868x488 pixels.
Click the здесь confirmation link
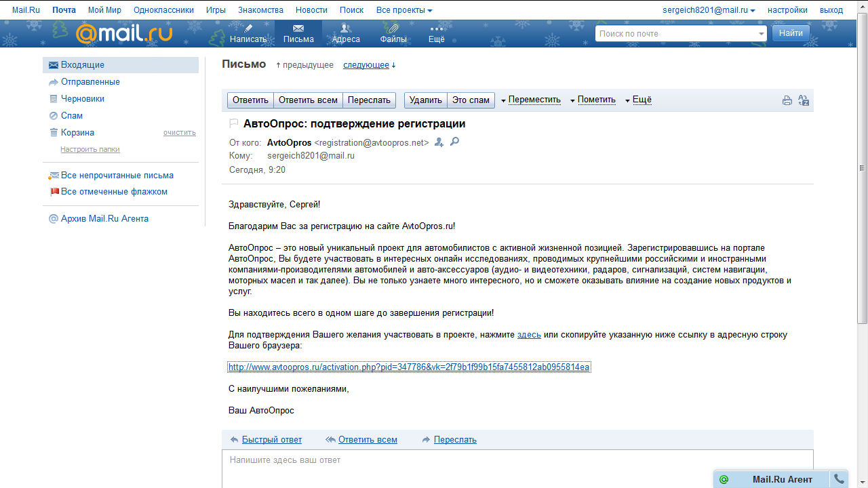tap(529, 335)
